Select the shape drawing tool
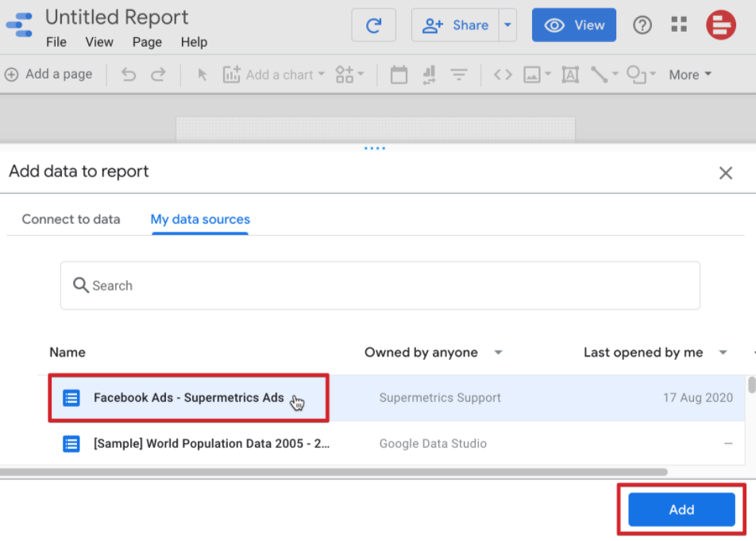 pyautogui.click(x=636, y=75)
